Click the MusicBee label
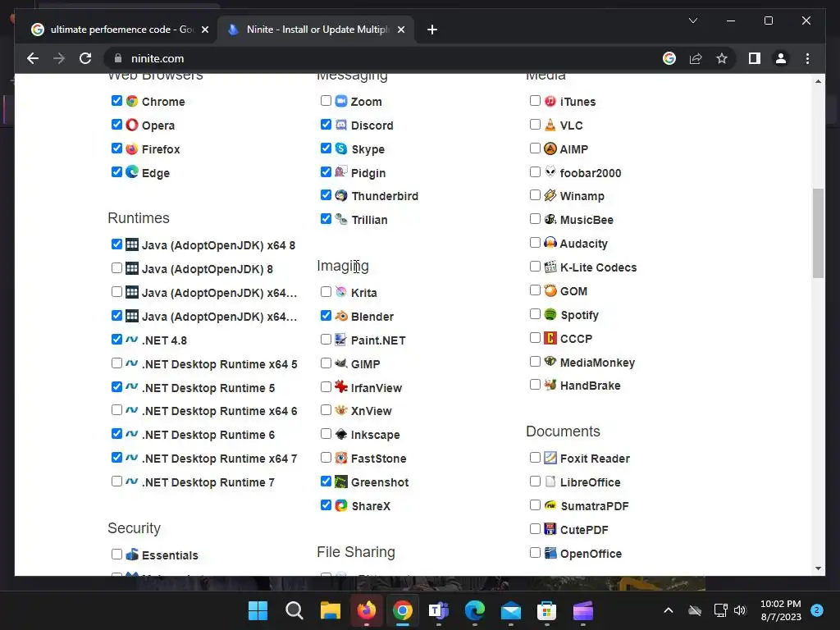Screen dimensions: 840x630 pyautogui.click(x=587, y=220)
